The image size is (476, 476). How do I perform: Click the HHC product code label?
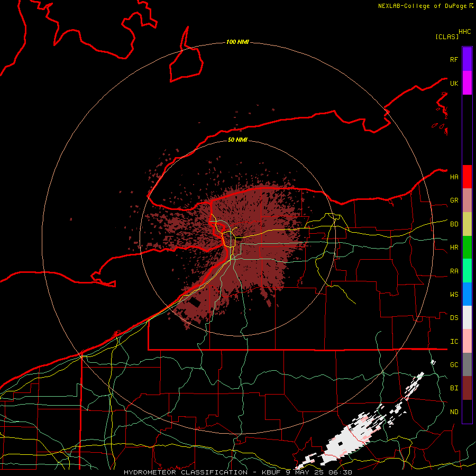pos(464,32)
